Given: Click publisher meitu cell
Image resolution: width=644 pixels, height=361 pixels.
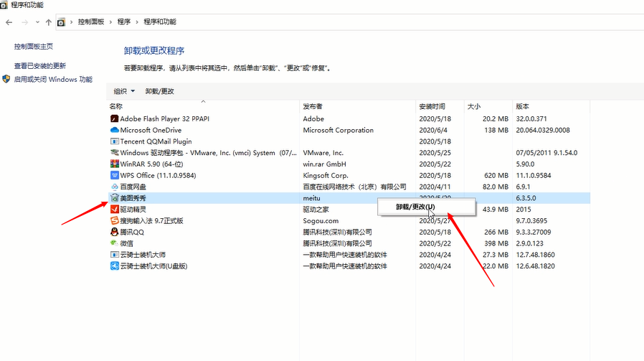Looking at the screenshot, I should [312, 198].
